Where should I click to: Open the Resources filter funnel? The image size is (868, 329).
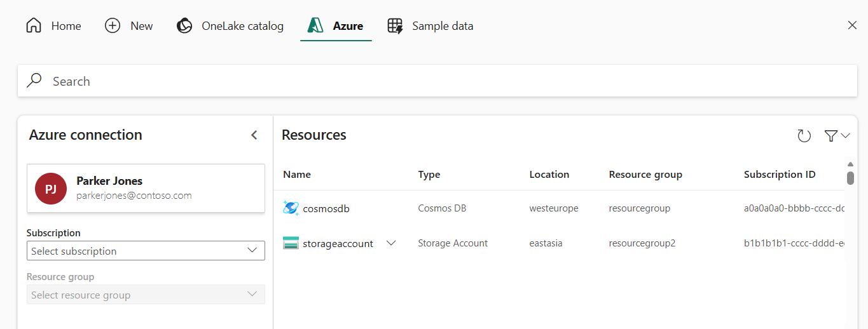pyautogui.click(x=830, y=135)
